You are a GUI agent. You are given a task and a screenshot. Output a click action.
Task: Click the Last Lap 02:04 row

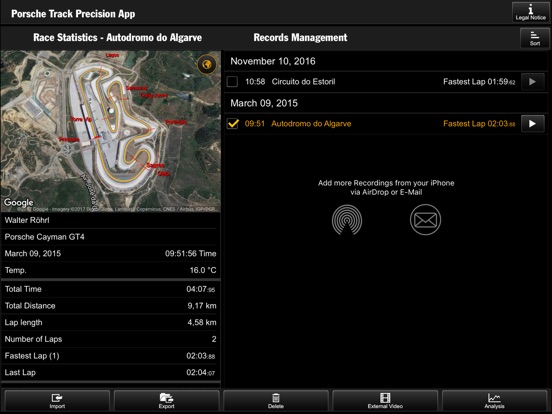click(x=111, y=372)
